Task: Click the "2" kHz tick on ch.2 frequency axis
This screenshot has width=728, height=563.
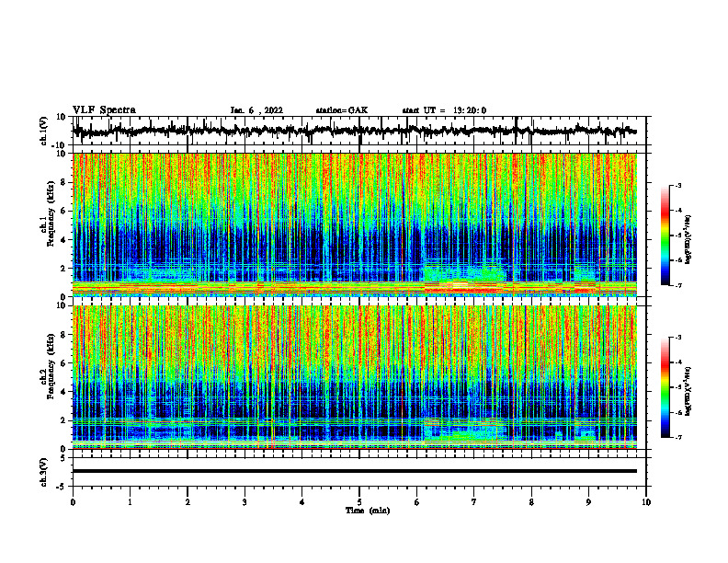Action: tap(64, 420)
